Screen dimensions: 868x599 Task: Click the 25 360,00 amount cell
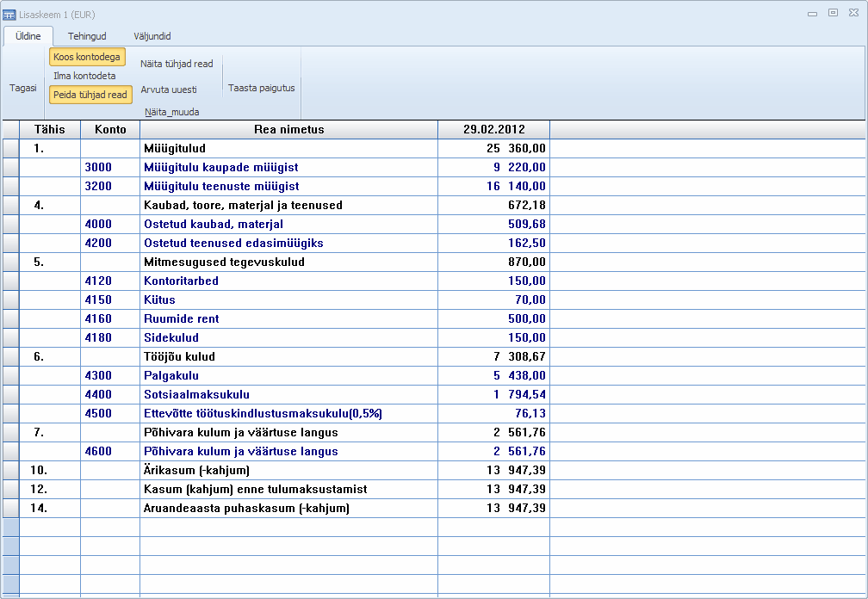493,148
